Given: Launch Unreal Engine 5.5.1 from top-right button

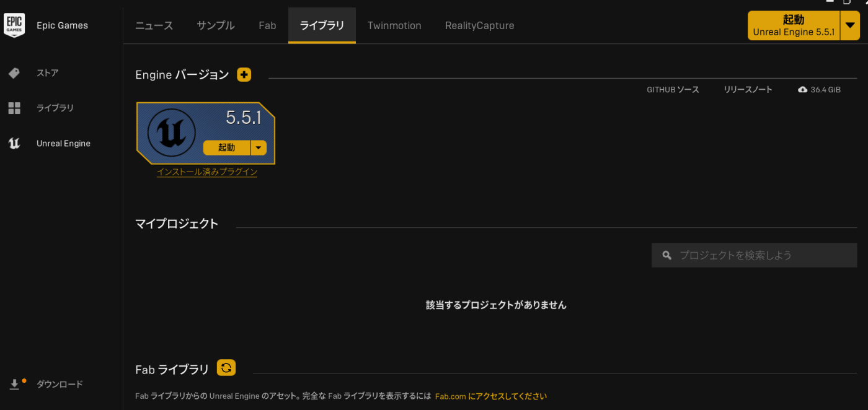Looking at the screenshot, I should 794,25.
